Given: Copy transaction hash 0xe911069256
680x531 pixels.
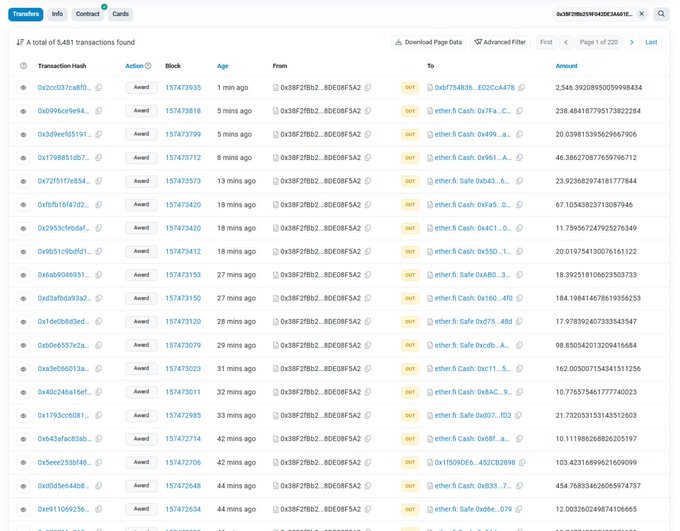Looking at the screenshot, I should click(99, 509).
